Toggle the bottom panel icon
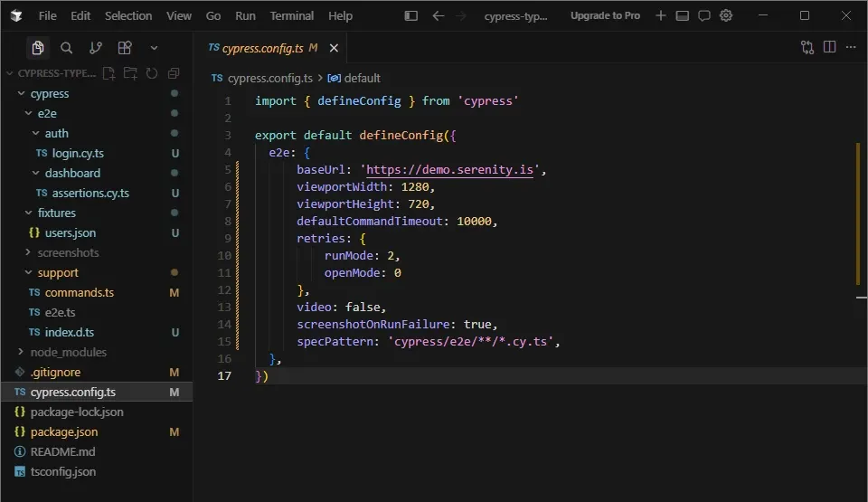Screen dimensions: 868x502 [x=683, y=15]
